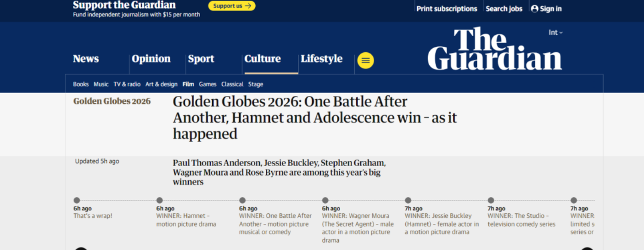Select the Lifestyle section tab
Screen dimensions: 644x250
(321, 59)
